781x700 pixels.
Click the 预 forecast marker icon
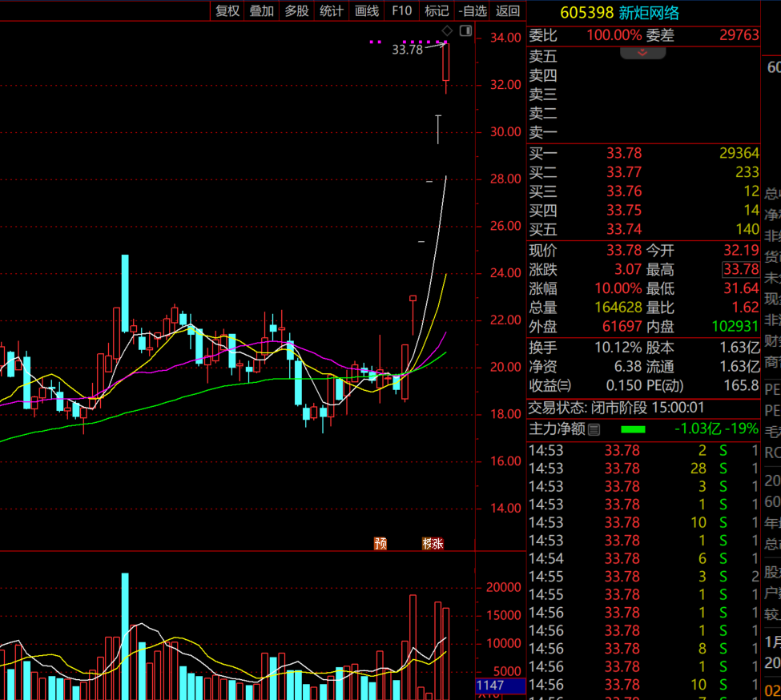coord(380,544)
